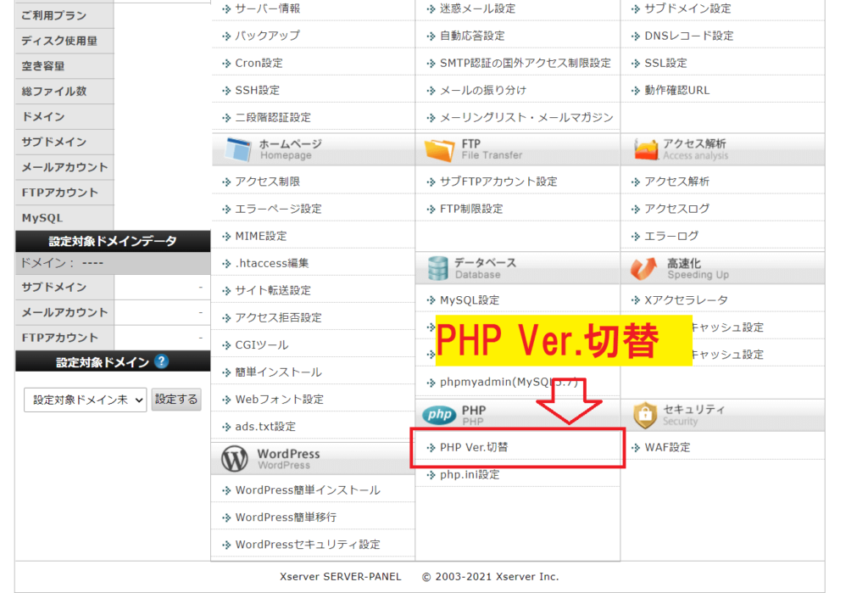
Task: Open Cron設定 link
Action: click(x=259, y=63)
